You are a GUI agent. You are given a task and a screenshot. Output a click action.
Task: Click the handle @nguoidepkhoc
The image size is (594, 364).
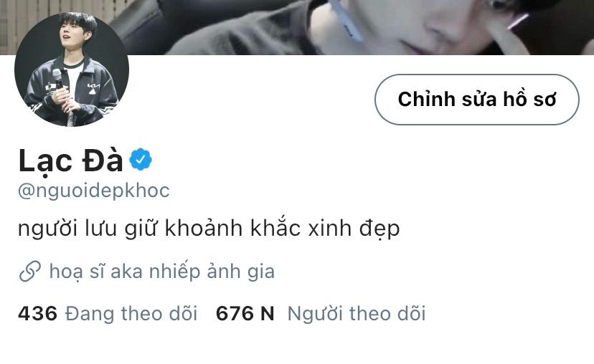pyautogui.click(x=94, y=191)
